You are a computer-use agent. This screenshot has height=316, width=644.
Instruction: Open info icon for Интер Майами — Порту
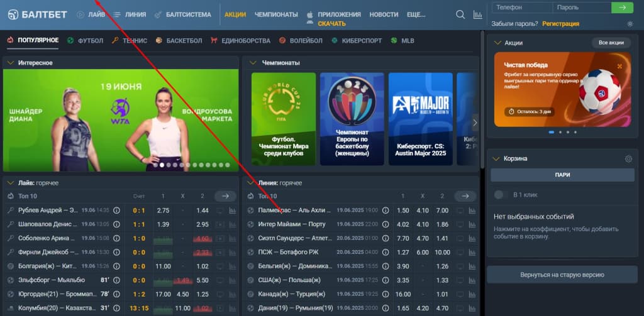click(386, 224)
